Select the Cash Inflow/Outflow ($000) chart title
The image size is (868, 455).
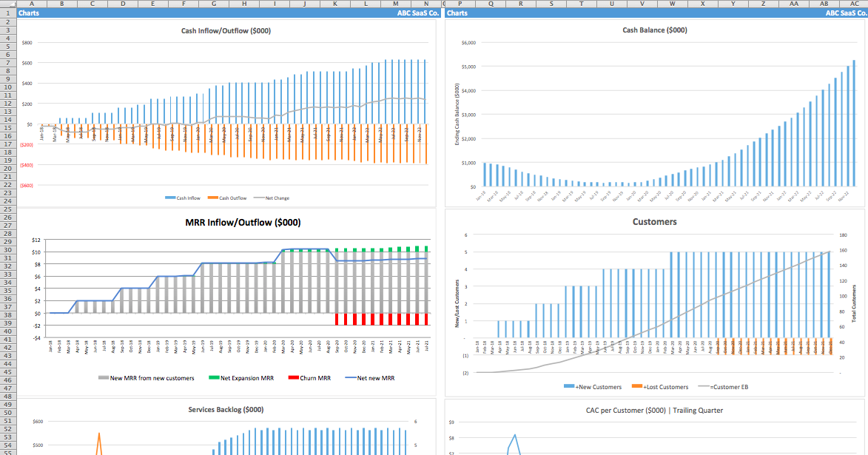point(226,31)
